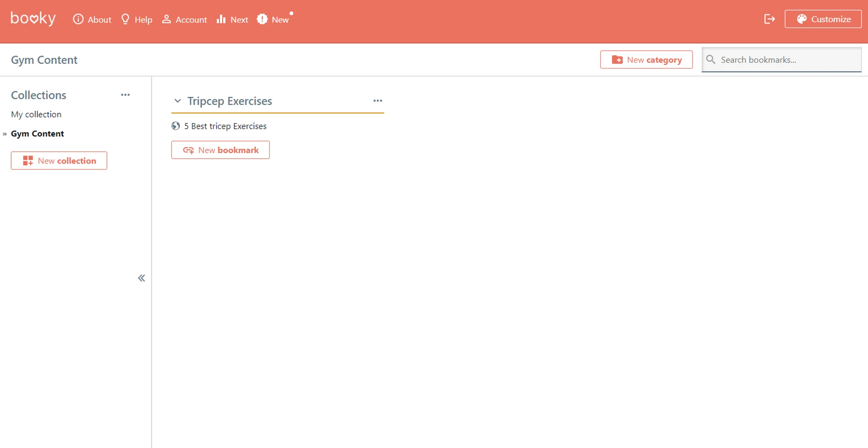
Task: Click the booky logo
Action: pos(33,19)
